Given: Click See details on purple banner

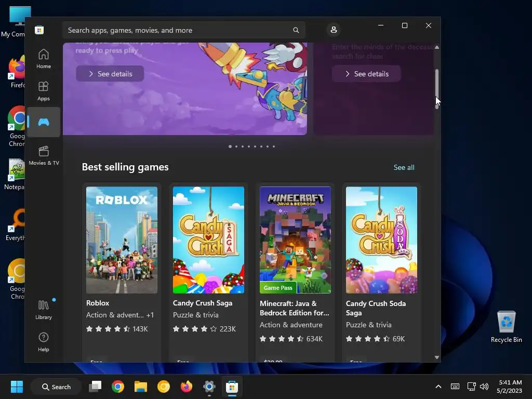Looking at the screenshot, I should [x=110, y=74].
